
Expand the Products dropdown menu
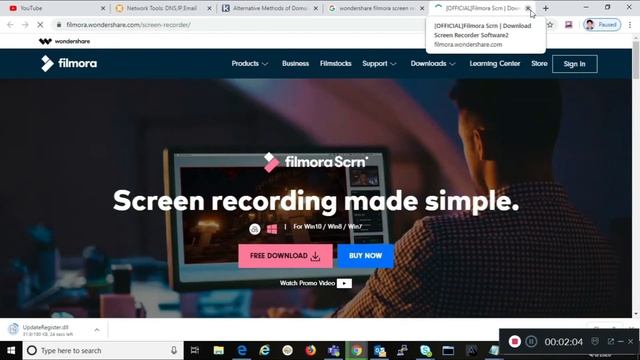249,64
